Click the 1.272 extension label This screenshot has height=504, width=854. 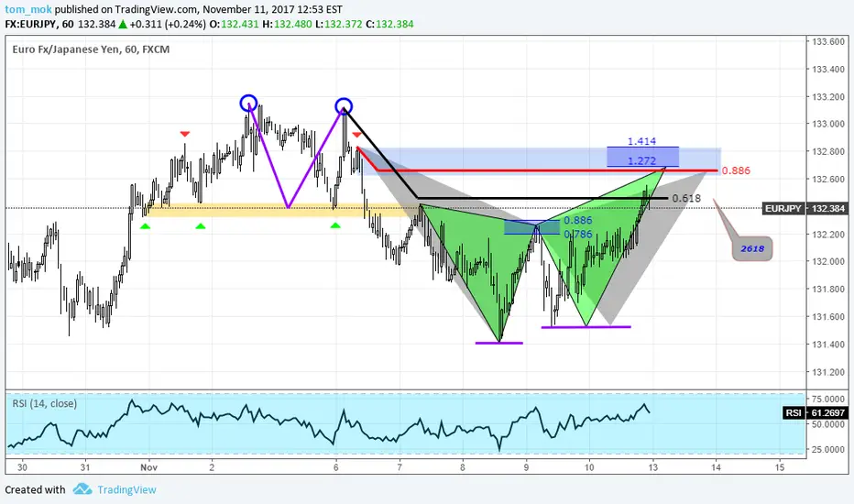click(641, 161)
